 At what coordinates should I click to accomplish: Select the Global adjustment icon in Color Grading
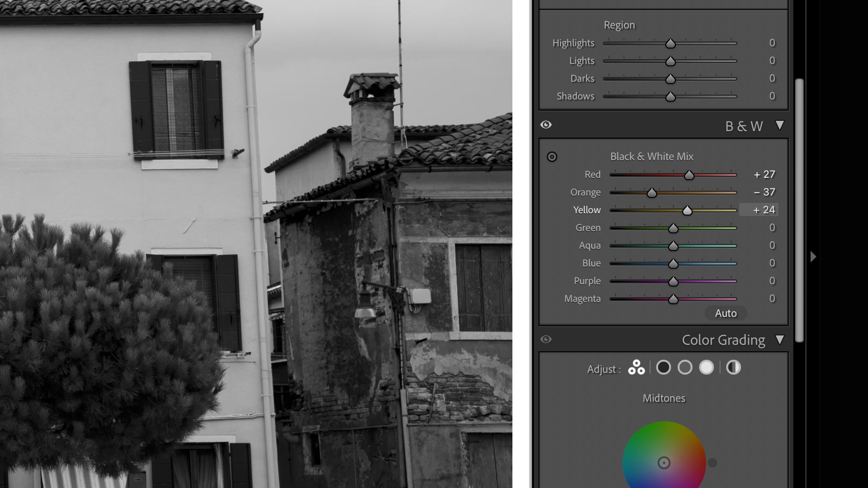734,367
